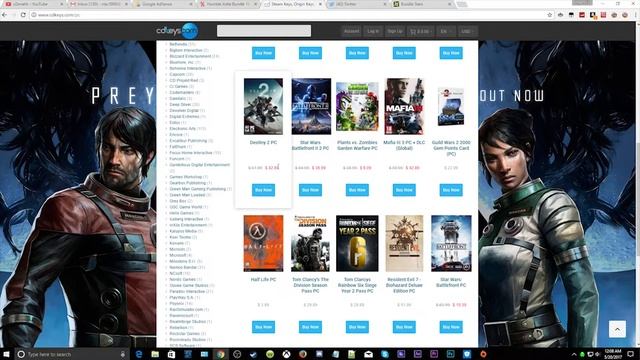Screen dimensions: 640x360
Task: Switch to the Gmail Inbox tab
Action: pyautogui.click(x=98, y=4)
